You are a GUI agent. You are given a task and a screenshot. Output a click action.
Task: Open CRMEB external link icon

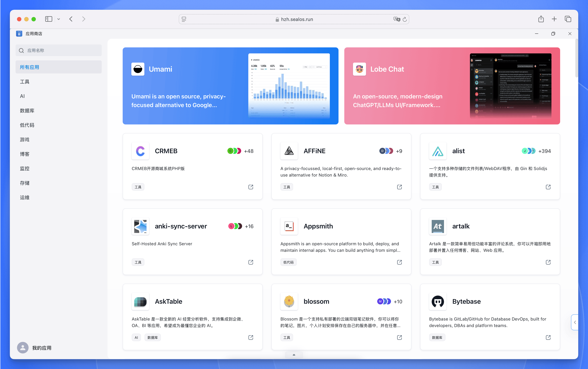[251, 187]
